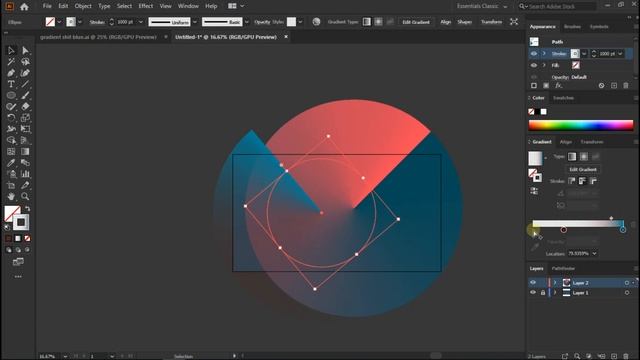Open gradient Location percentage dropdown
The height and width of the screenshot is (360, 640).
point(595,253)
